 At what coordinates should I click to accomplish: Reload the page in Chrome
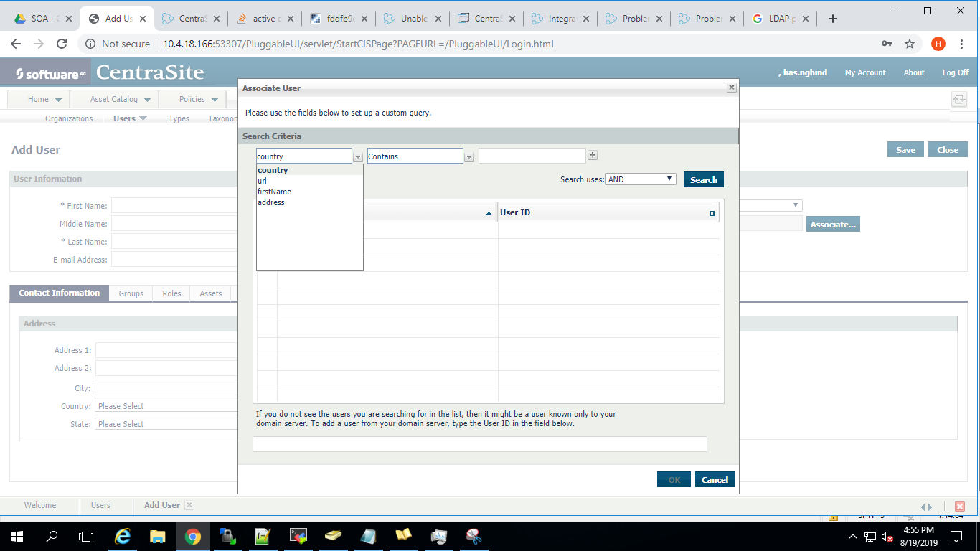tap(62, 44)
